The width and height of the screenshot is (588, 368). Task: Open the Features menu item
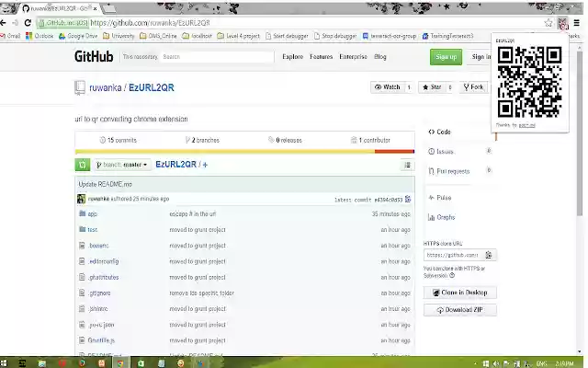click(321, 57)
